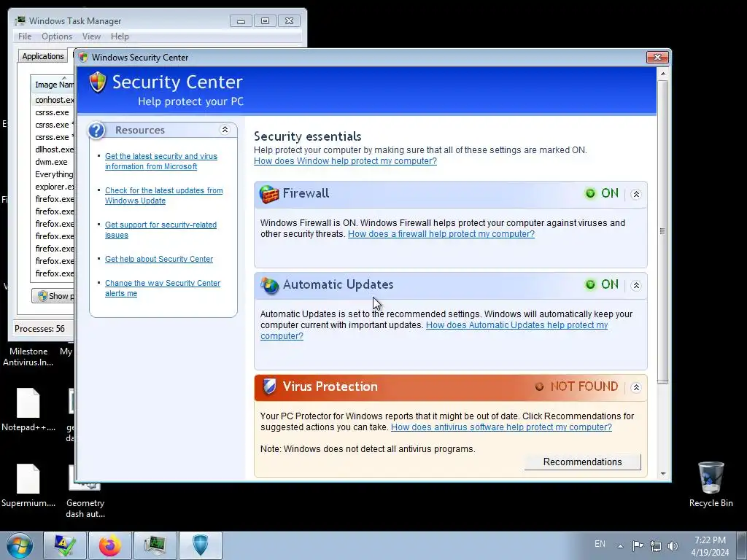This screenshot has width=747, height=560.
Task: Click the Task Manager taskbar button
Action: (155, 545)
